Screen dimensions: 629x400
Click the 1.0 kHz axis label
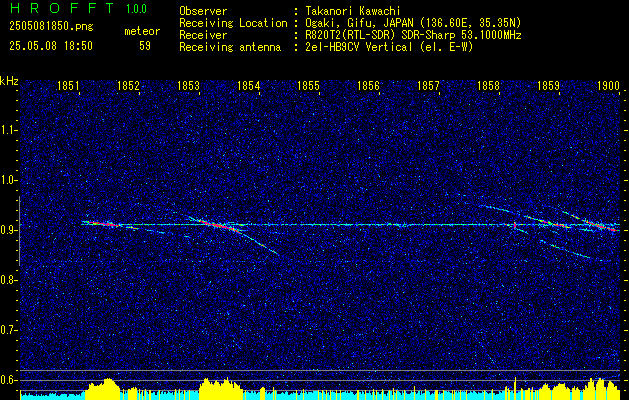(9, 180)
